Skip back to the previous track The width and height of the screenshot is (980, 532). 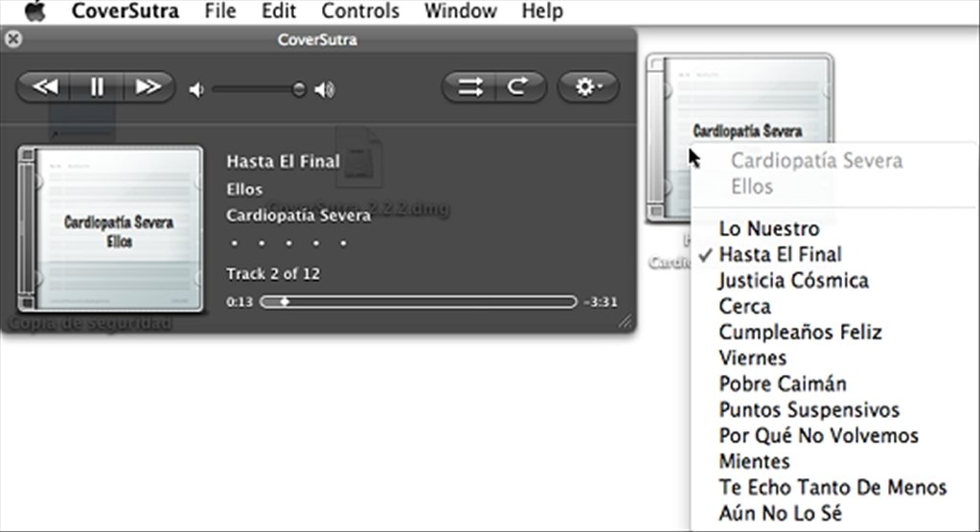[x=45, y=87]
